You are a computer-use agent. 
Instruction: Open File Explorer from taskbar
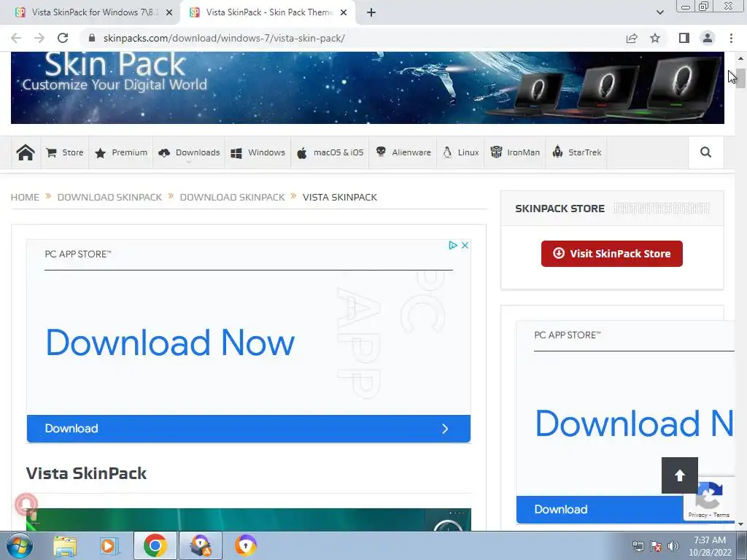65,545
